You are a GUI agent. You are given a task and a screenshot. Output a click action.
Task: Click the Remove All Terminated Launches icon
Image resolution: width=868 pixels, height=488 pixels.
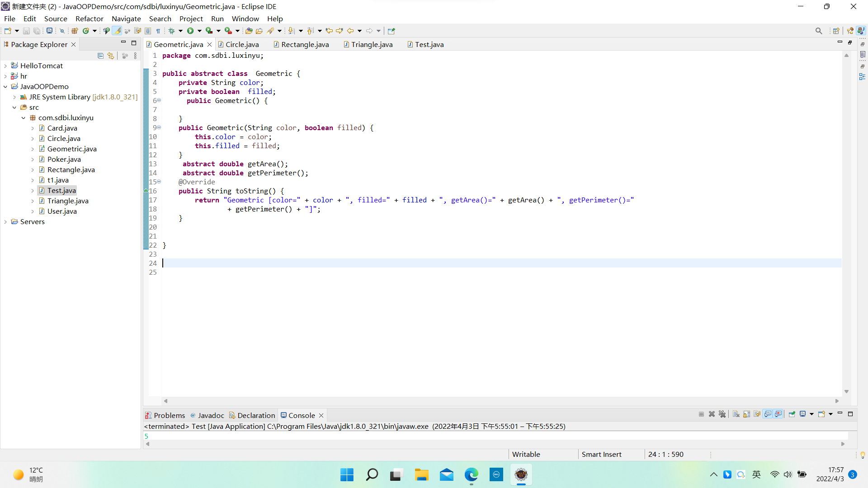point(722,414)
